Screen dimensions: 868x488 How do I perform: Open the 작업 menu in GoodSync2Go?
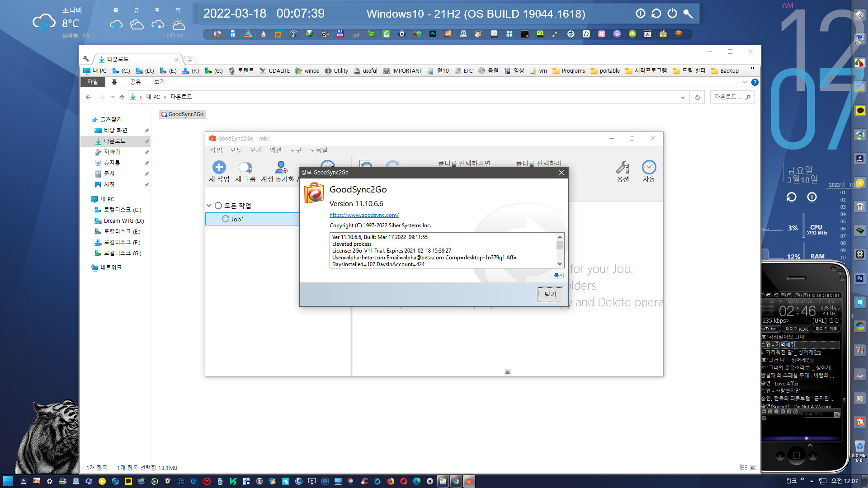click(x=216, y=150)
